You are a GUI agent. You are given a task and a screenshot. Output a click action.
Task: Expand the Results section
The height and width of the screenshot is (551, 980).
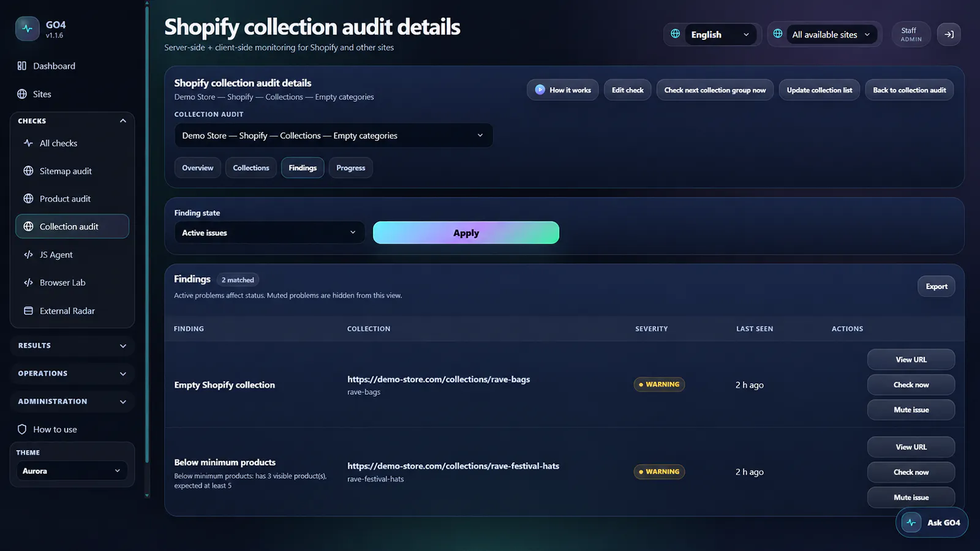pyautogui.click(x=72, y=345)
